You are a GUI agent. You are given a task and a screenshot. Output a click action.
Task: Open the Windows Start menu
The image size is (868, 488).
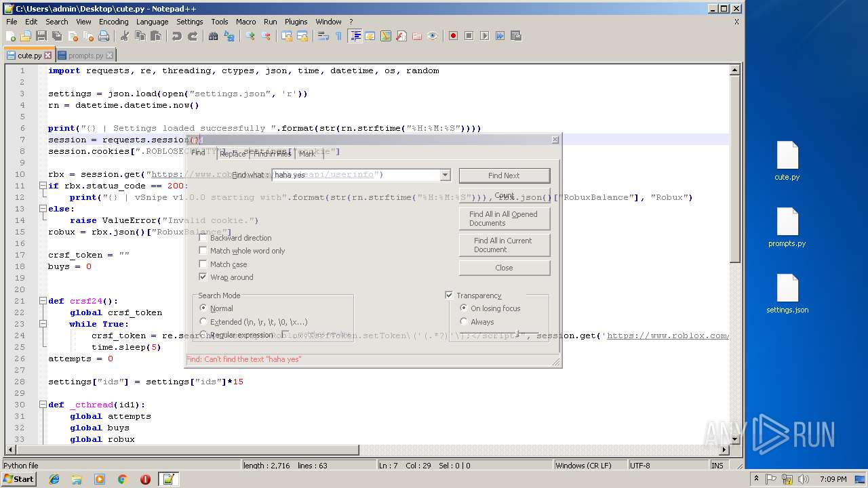[19, 479]
